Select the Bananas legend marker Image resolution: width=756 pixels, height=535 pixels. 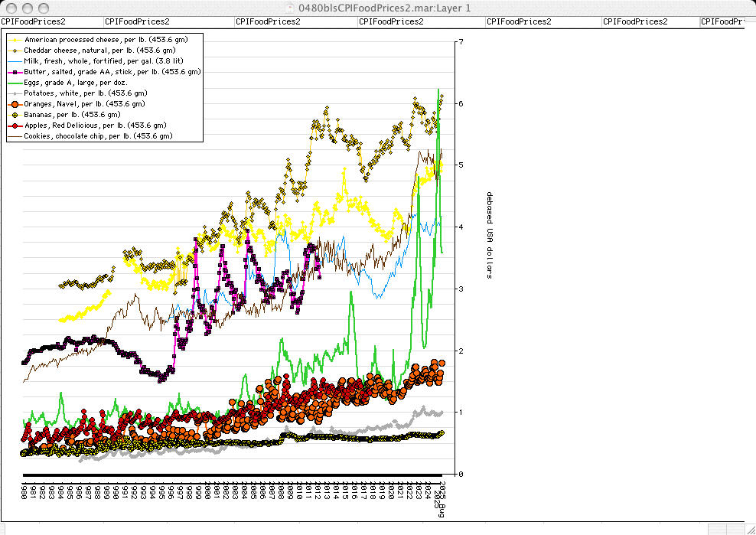click(x=15, y=114)
